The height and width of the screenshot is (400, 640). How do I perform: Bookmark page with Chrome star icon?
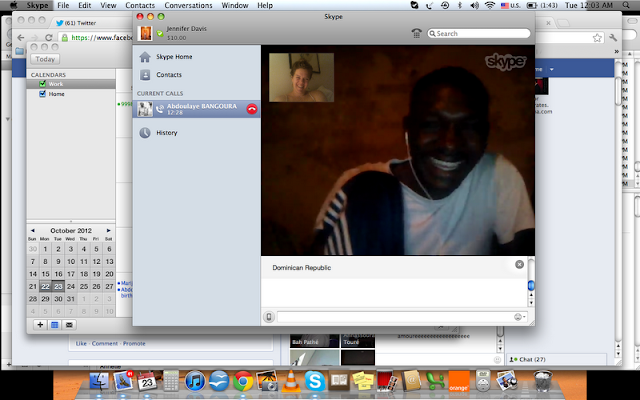tap(597, 38)
